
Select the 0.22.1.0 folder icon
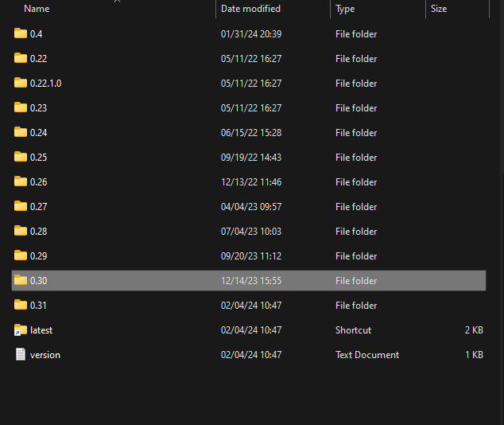[21, 83]
